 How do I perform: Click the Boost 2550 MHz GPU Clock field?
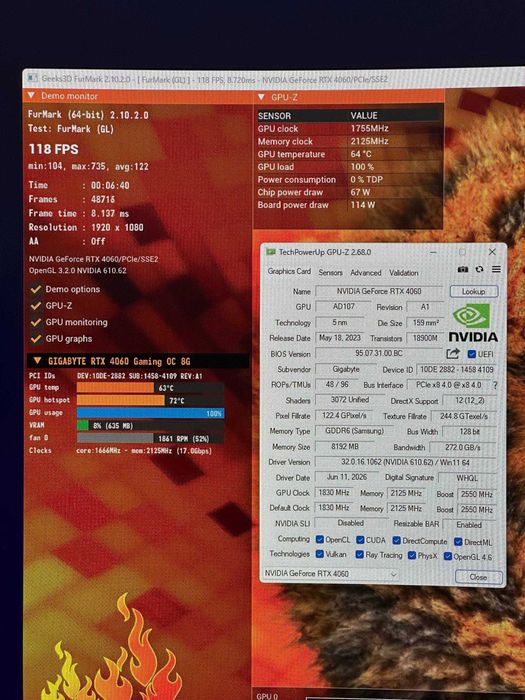pos(476,494)
